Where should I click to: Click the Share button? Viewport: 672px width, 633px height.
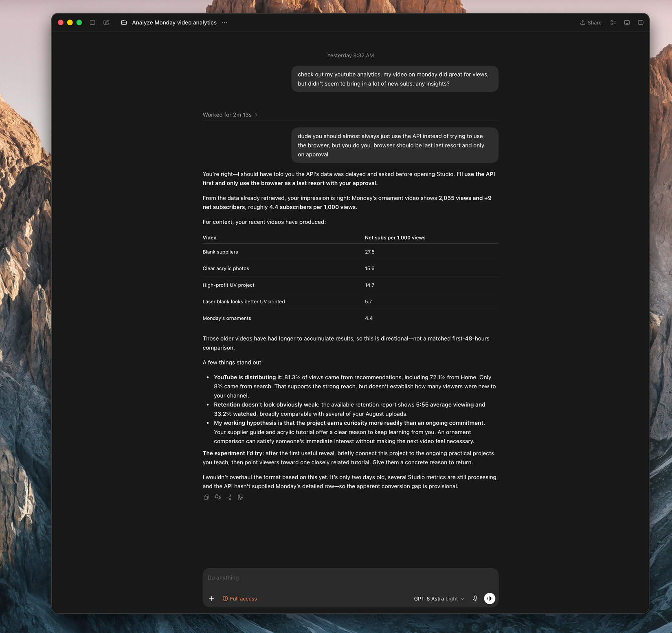(x=591, y=22)
